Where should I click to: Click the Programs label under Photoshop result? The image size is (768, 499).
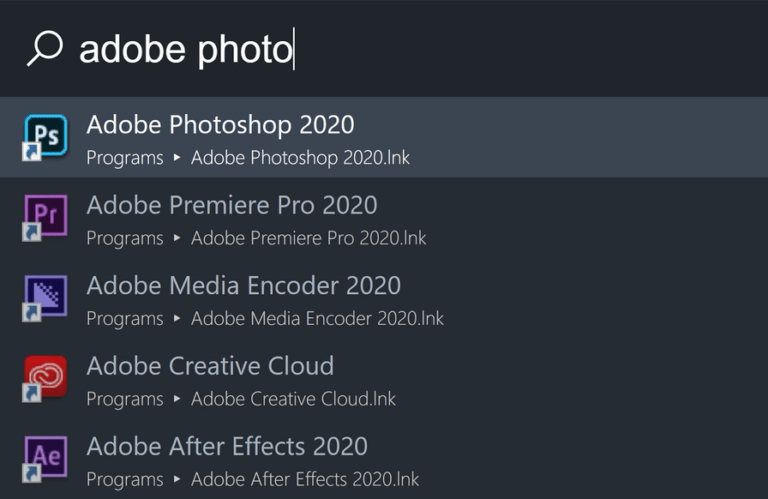125,158
